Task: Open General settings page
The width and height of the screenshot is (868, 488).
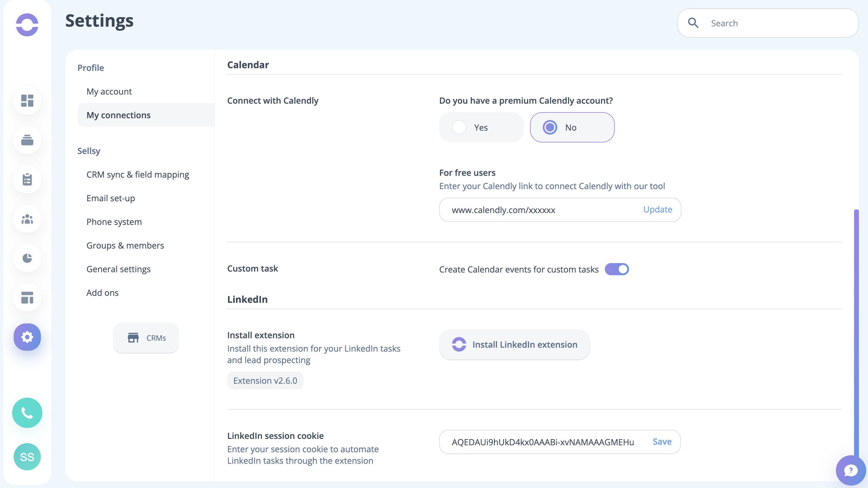Action: (x=119, y=269)
